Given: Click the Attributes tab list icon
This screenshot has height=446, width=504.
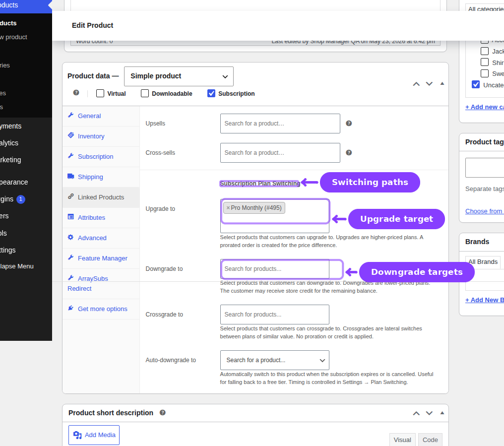Looking at the screenshot, I should (71, 217).
